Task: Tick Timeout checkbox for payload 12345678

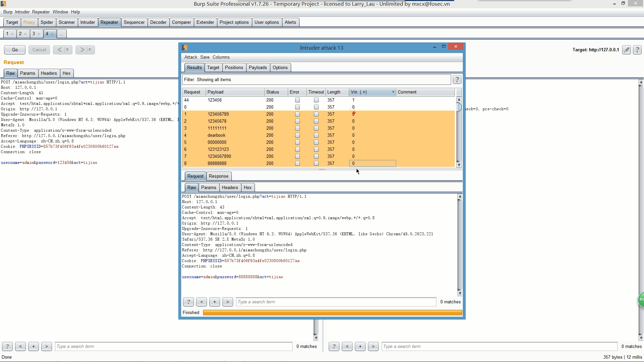Action: [x=316, y=121]
